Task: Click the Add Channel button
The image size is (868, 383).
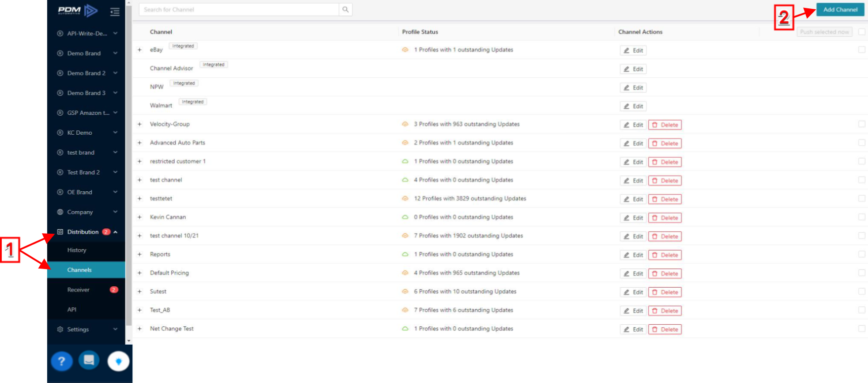Action: 840,10
